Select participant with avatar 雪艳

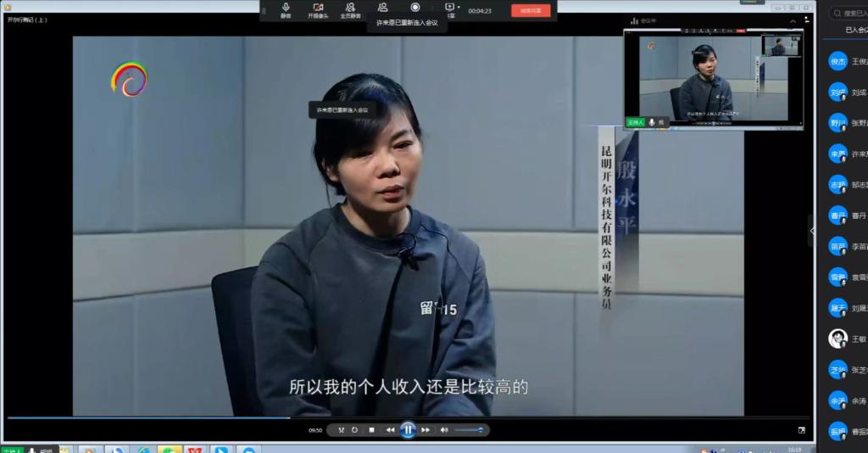(x=837, y=277)
